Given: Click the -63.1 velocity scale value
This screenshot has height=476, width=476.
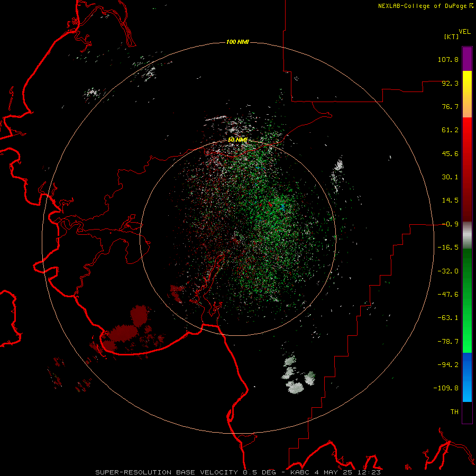Looking at the screenshot, I should [448, 318].
